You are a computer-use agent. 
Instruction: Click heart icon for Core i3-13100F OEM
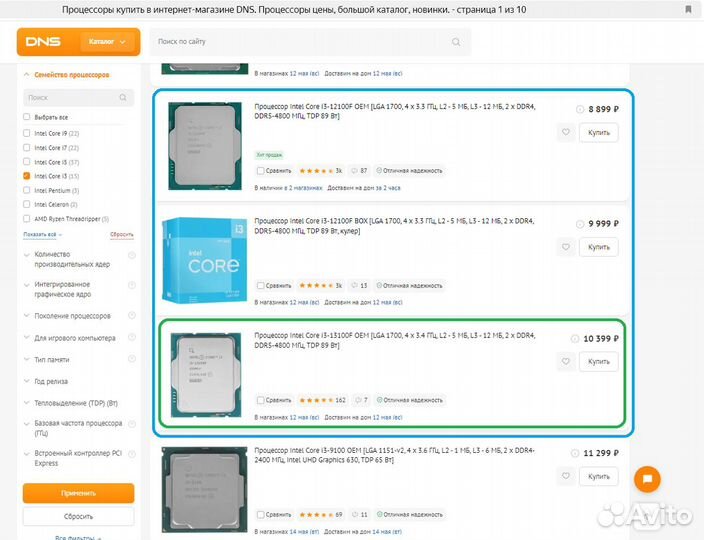tap(566, 361)
